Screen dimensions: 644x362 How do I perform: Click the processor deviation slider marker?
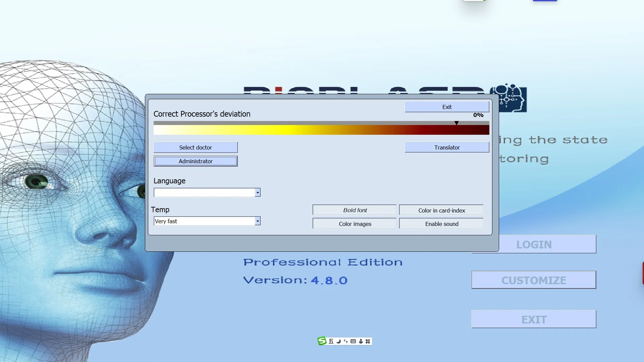[457, 123]
